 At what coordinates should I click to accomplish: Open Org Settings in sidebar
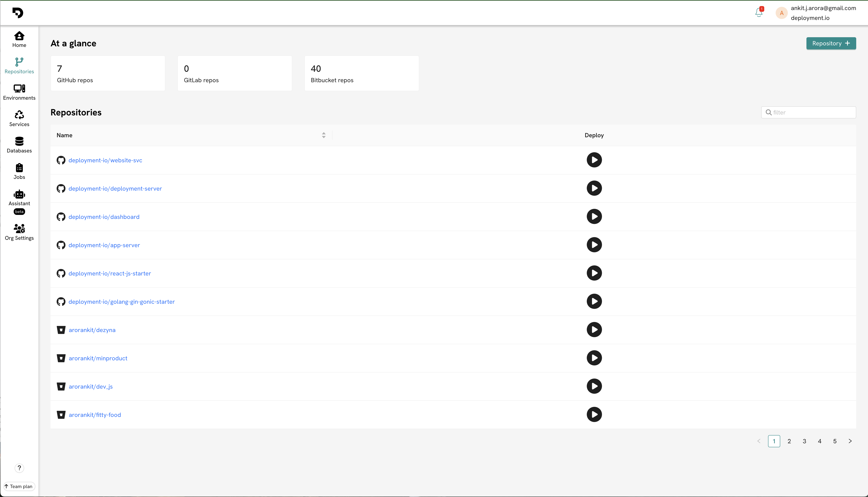click(19, 232)
